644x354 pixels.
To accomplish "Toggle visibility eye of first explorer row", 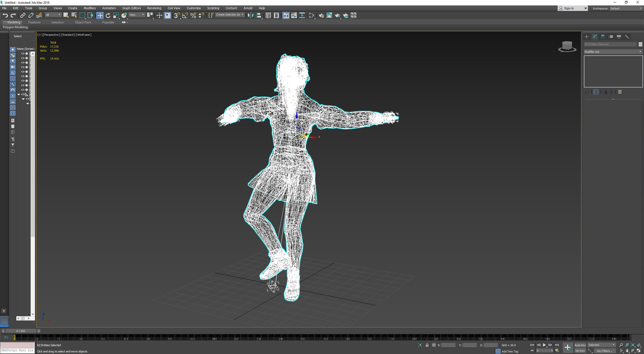I will [x=22, y=53].
